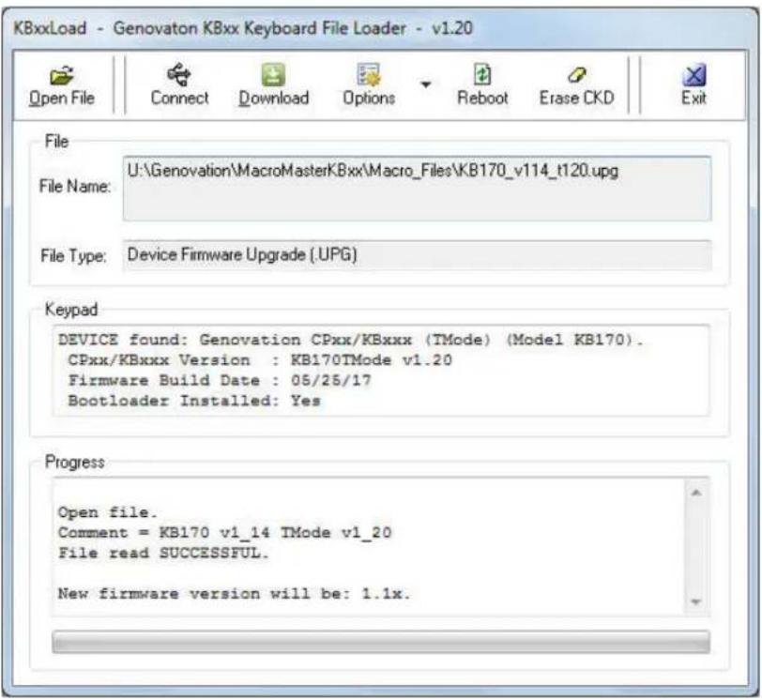The height and width of the screenshot is (700, 762).
Task: Click the Erase CKD eraser icon
Action: click(x=576, y=75)
